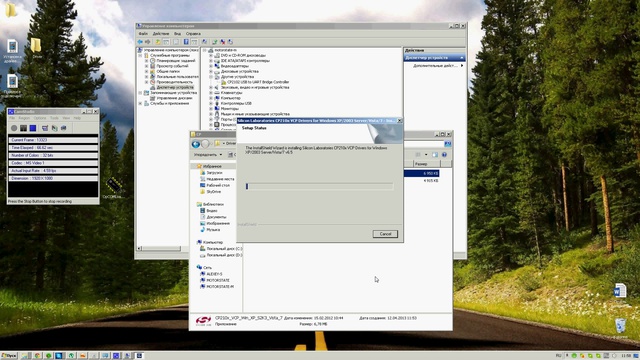Viewport: 640px width, 360px height.
Task: Open the Region menu in CamStudio
Action: tap(24, 118)
